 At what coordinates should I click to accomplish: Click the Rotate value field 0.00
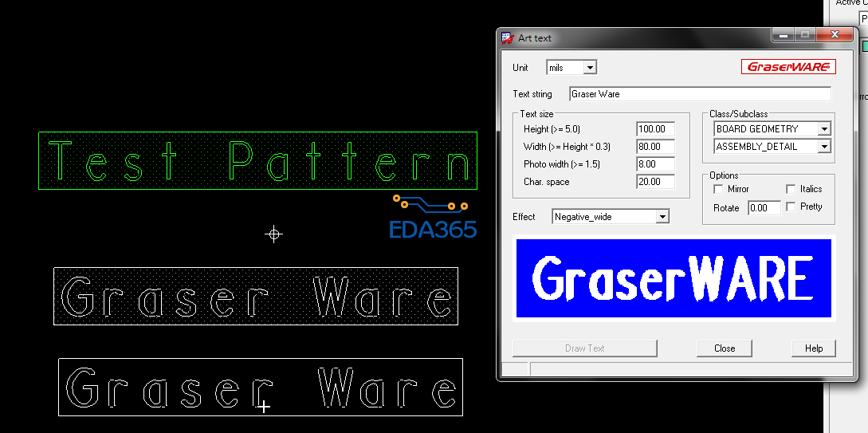764,208
